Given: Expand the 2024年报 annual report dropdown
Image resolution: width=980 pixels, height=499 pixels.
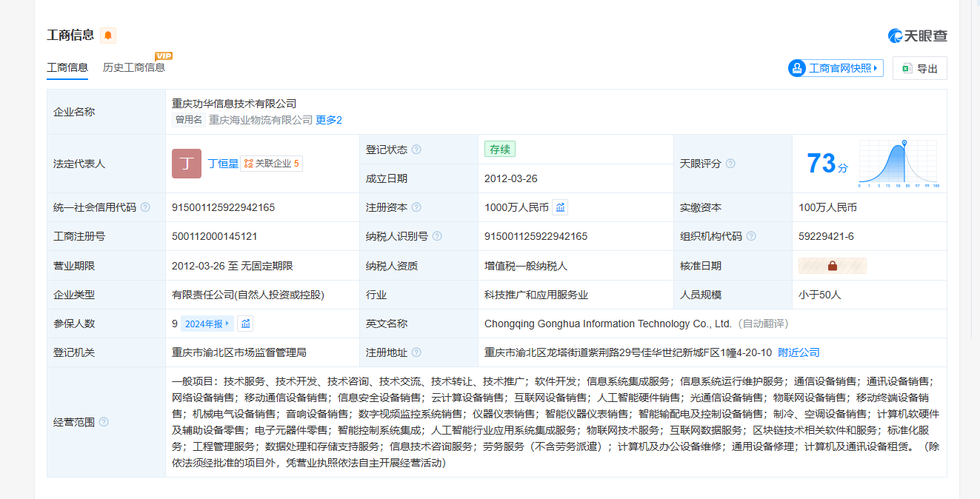Looking at the screenshot, I should (207, 324).
